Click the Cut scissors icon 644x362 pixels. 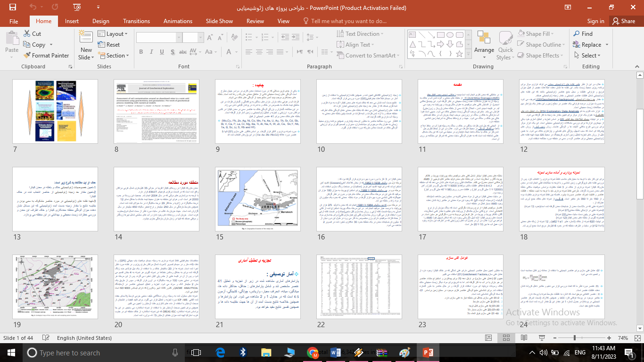[26, 34]
